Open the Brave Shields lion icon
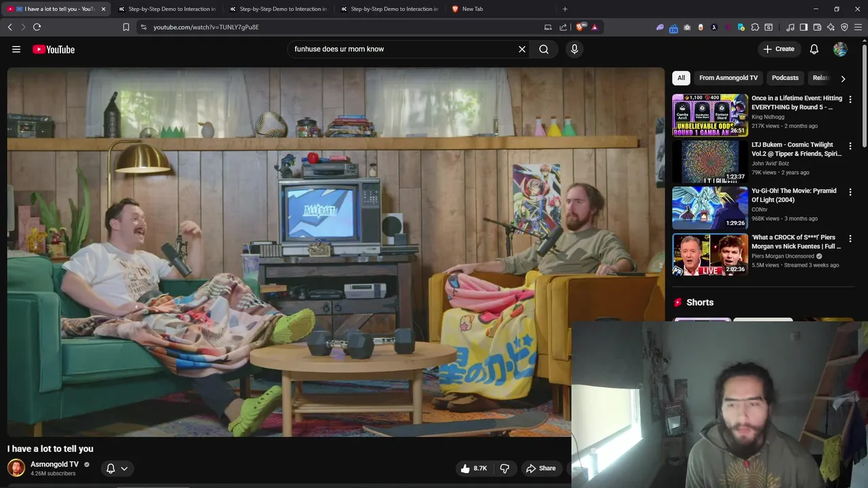868x488 pixels. [580, 27]
